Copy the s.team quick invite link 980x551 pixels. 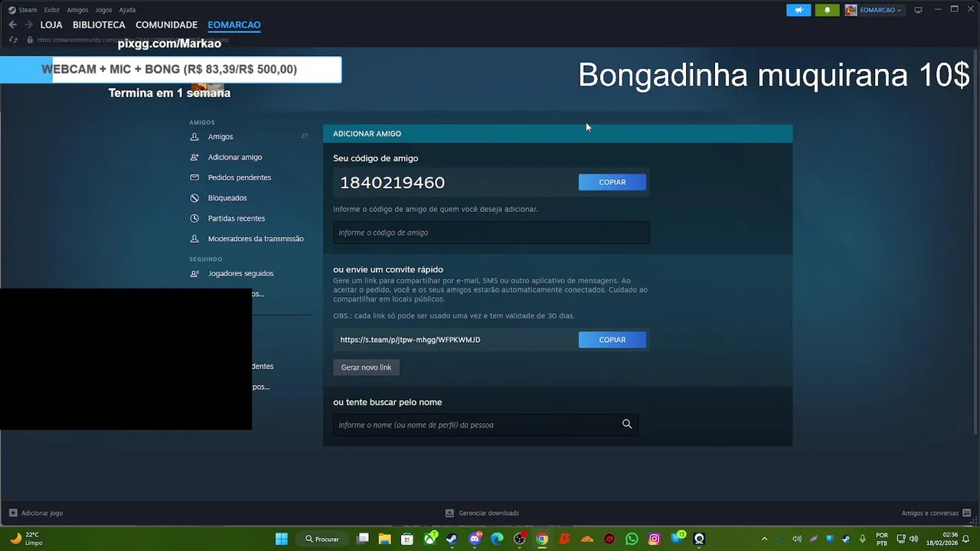click(612, 340)
